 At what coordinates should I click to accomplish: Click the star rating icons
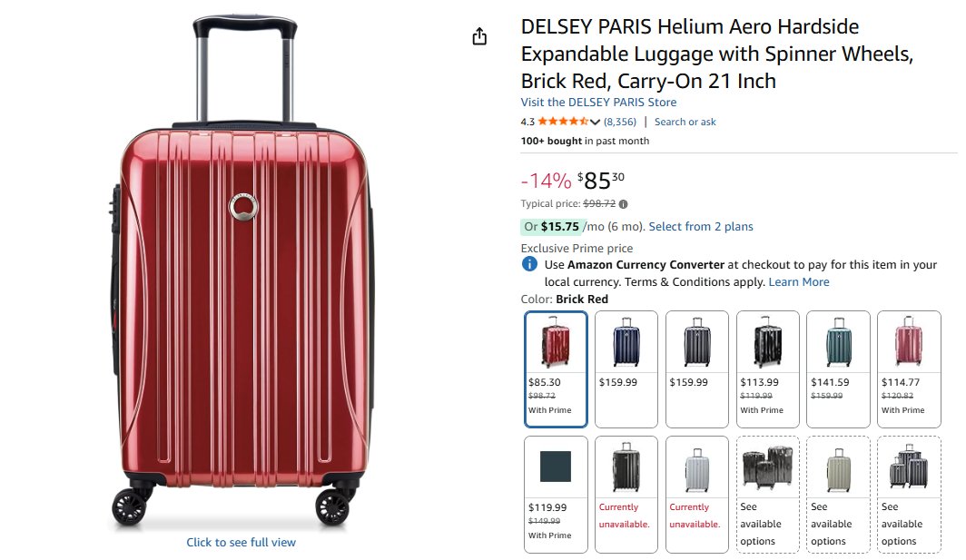(563, 122)
